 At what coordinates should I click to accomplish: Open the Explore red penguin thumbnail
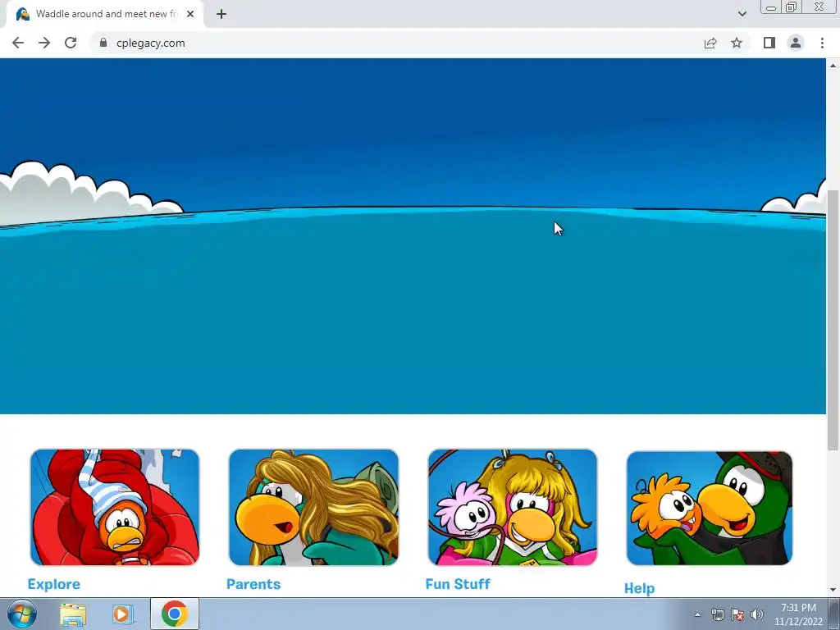point(115,507)
